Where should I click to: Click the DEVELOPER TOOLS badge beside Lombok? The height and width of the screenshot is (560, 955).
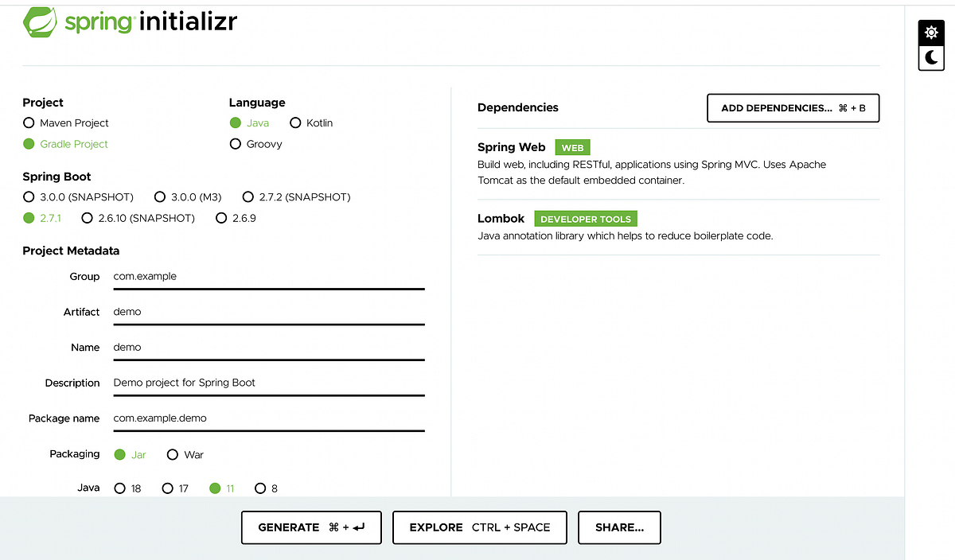tap(586, 218)
